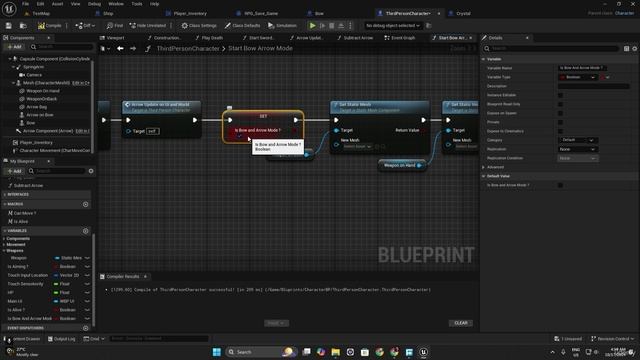Open Class Defaults
This screenshot has width=640, height=360.
tap(242, 26)
